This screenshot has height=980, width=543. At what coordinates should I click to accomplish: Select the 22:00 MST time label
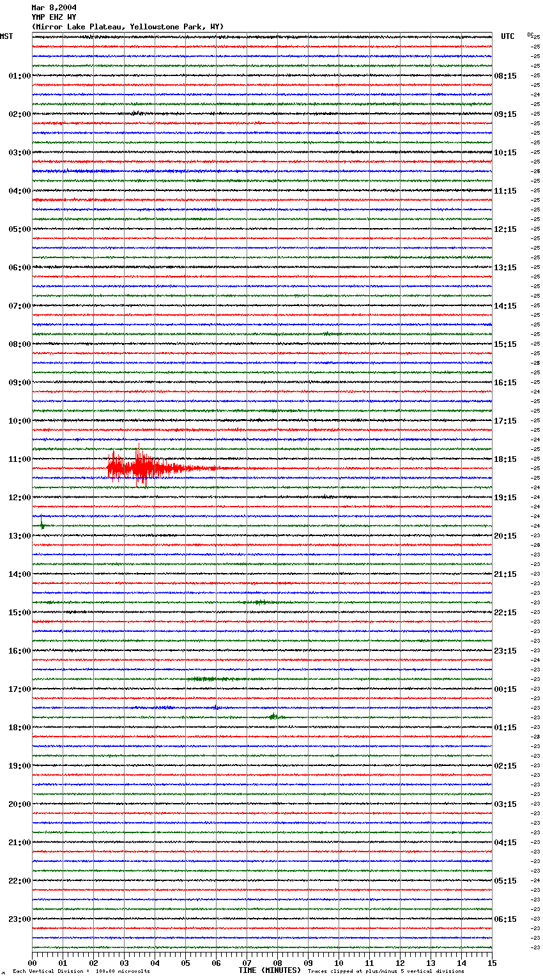pos(20,881)
